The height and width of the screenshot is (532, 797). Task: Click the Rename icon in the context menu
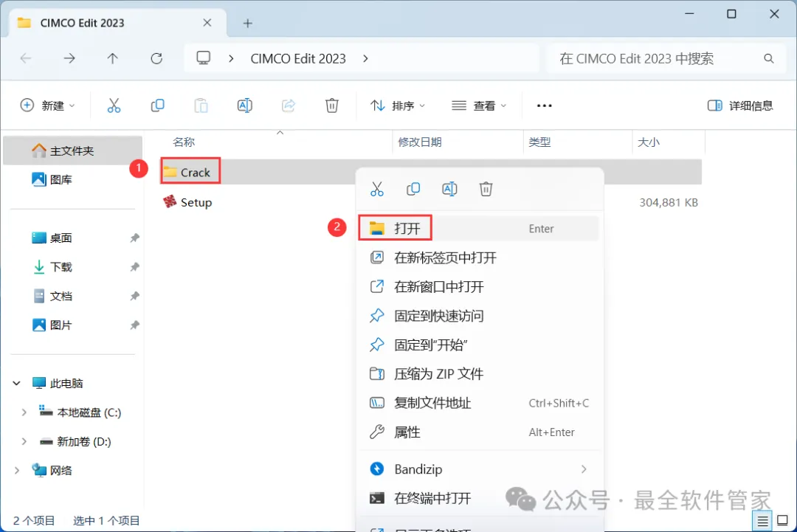click(449, 189)
